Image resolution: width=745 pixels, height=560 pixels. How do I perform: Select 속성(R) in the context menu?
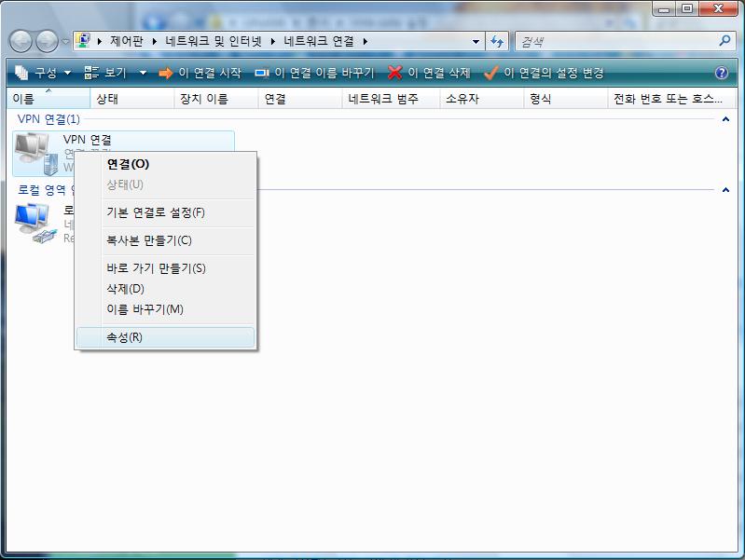(124, 337)
